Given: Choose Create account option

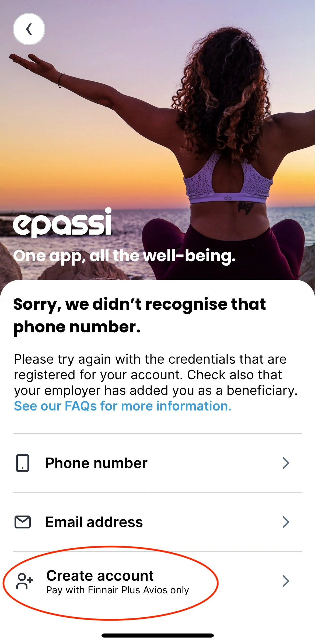Looking at the screenshot, I should pos(157,581).
